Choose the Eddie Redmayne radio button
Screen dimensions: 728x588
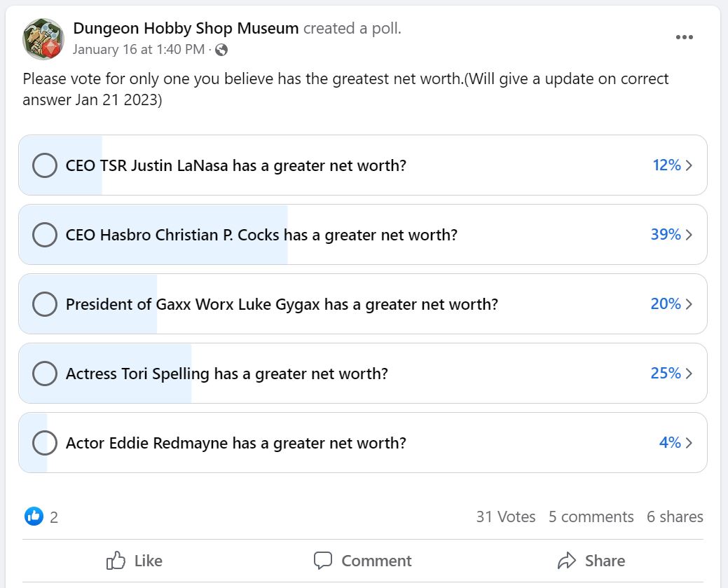(x=45, y=443)
